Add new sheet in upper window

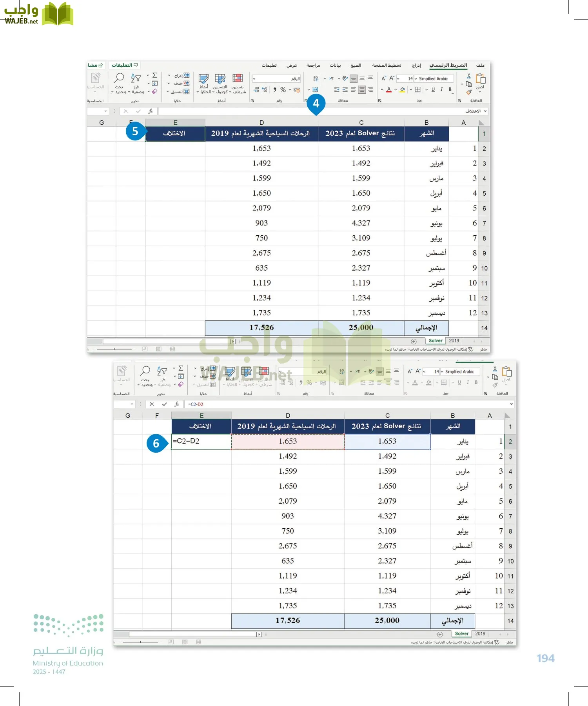pyautogui.click(x=414, y=341)
